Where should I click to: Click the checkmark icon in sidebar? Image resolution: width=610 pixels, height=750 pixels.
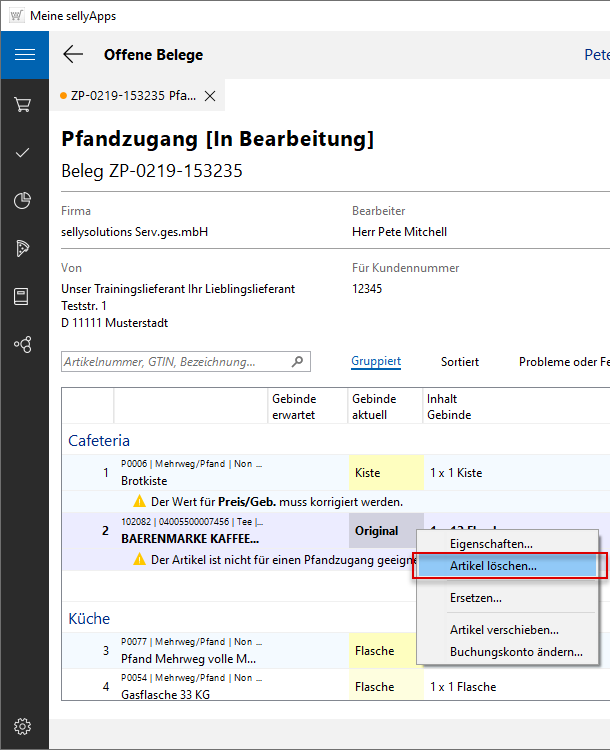pyautogui.click(x=24, y=152)
